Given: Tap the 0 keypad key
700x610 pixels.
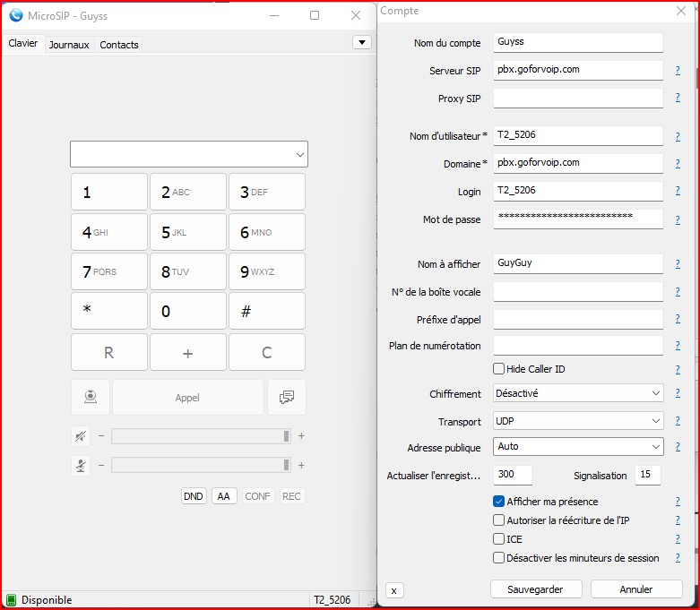Looking at the screenshot, I should [188, 311].
